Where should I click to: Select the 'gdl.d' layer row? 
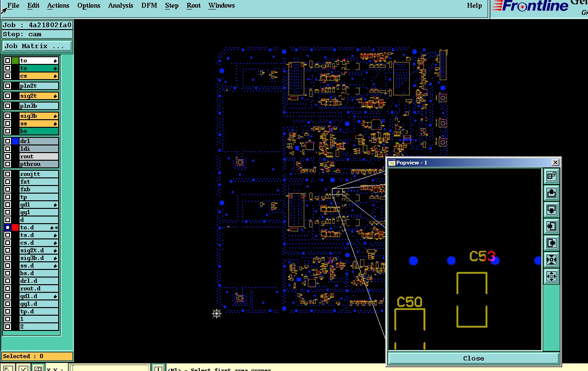pos(39,296)
